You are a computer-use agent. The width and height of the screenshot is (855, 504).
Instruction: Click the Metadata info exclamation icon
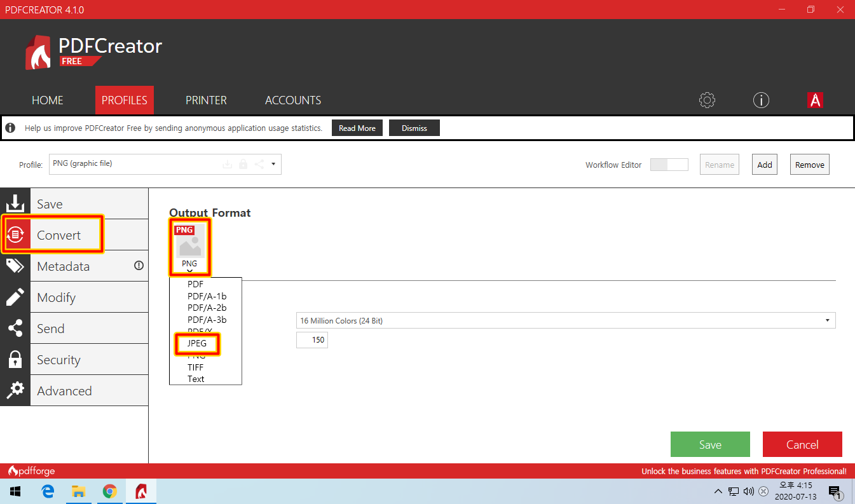pos(139,266)
